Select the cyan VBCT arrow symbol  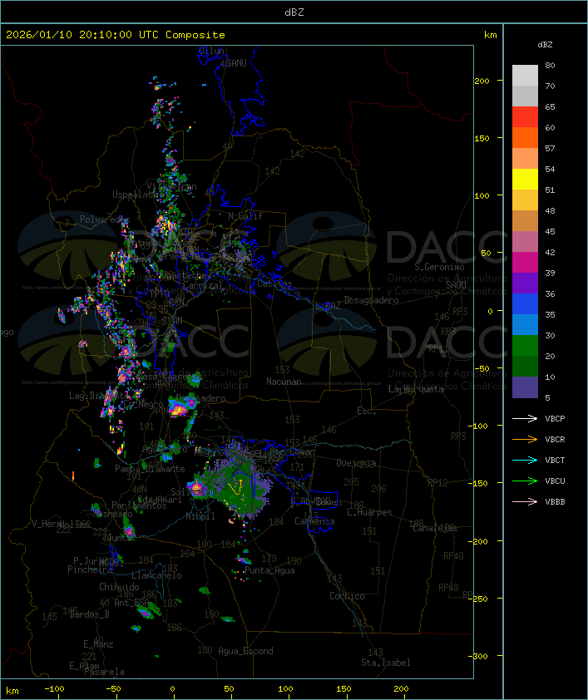525,461
